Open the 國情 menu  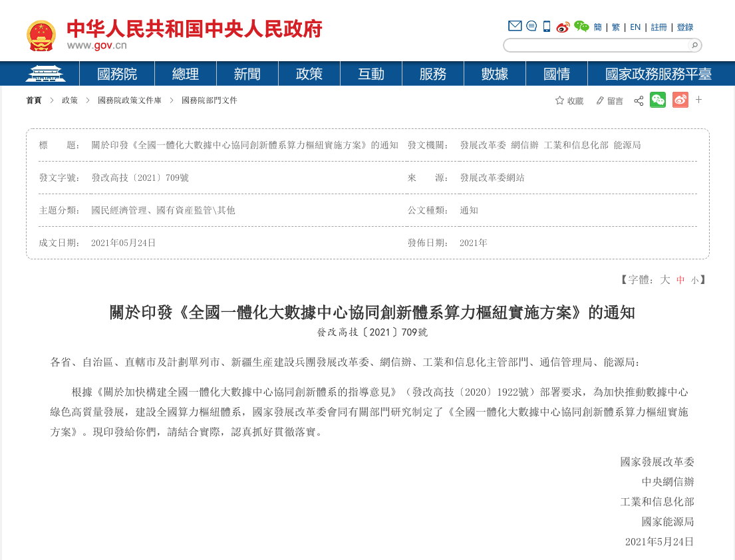(x=557, y=74)
